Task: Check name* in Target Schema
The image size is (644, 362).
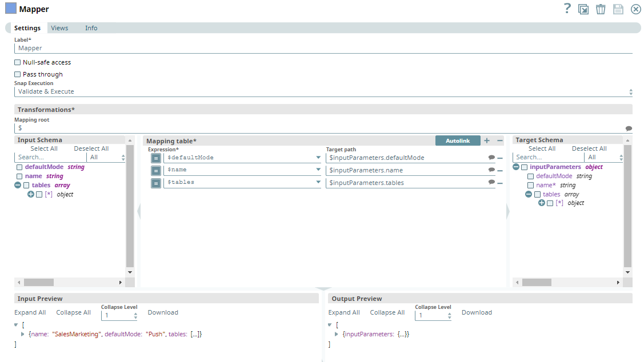Action: click(x=531, y=186)
